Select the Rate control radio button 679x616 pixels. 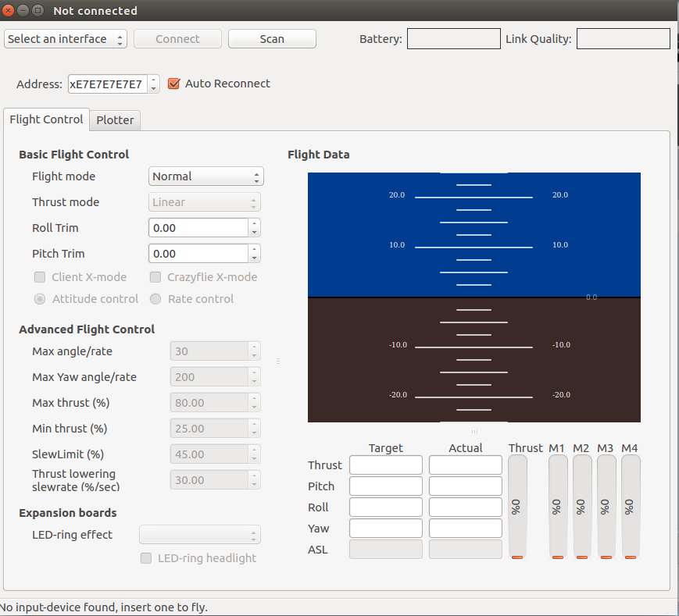[155, 299]
